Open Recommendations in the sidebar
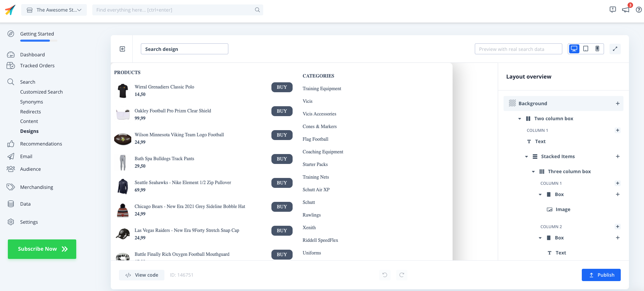Image resolution: width=644 pixels, height=291 pixels. [x=41, y=144]
